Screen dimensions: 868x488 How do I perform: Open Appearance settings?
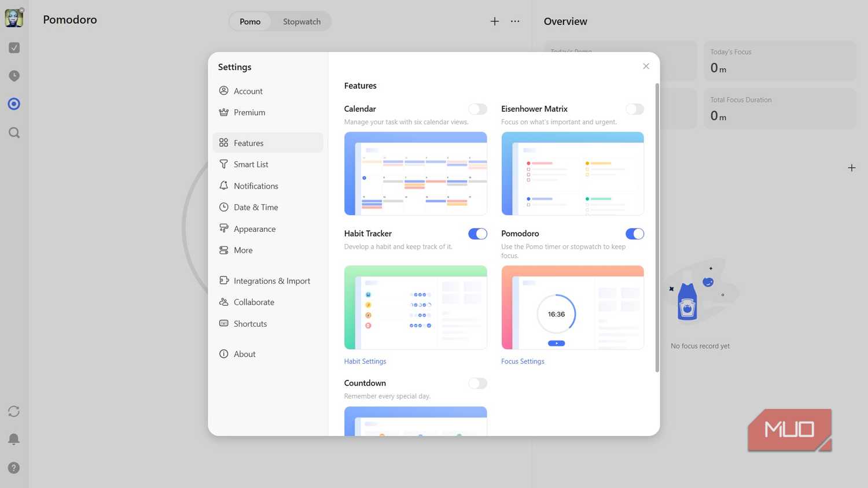[268, 229]
